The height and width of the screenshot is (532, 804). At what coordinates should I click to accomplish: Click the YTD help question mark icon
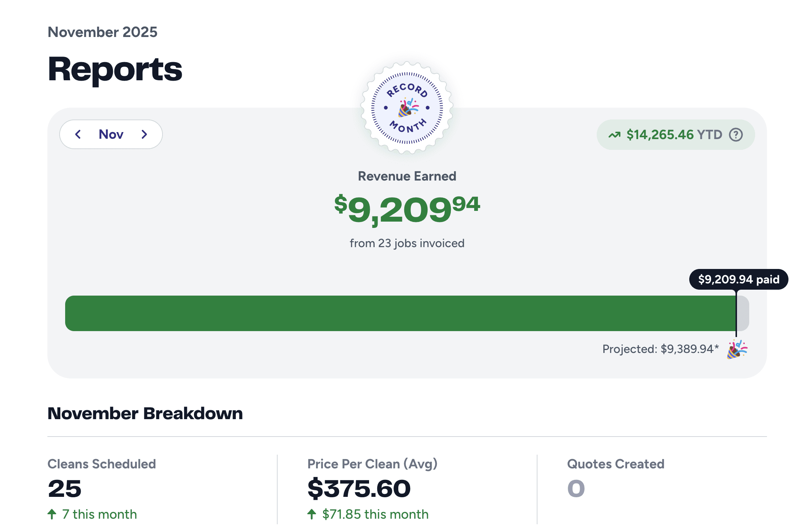tap(736, 135)
